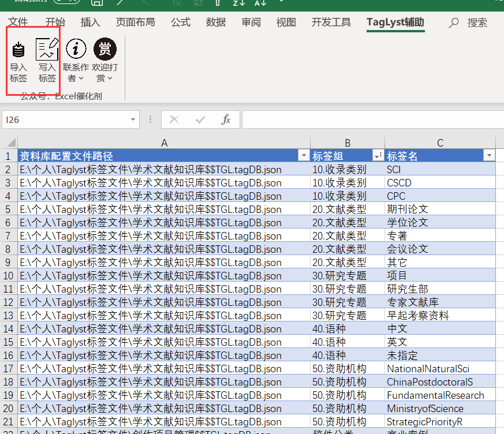The image size is (504, 434).
Task: Select row 10 header
Action: [8, 276]
